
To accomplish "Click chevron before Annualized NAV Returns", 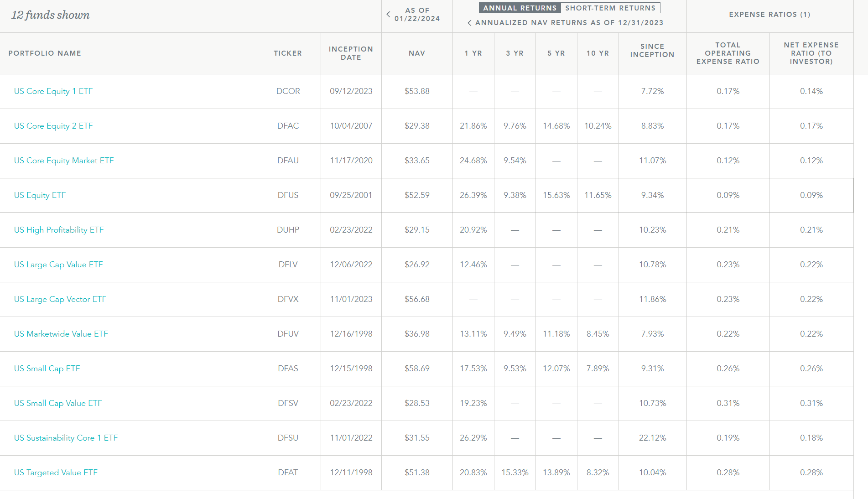I will click(469, 23).
